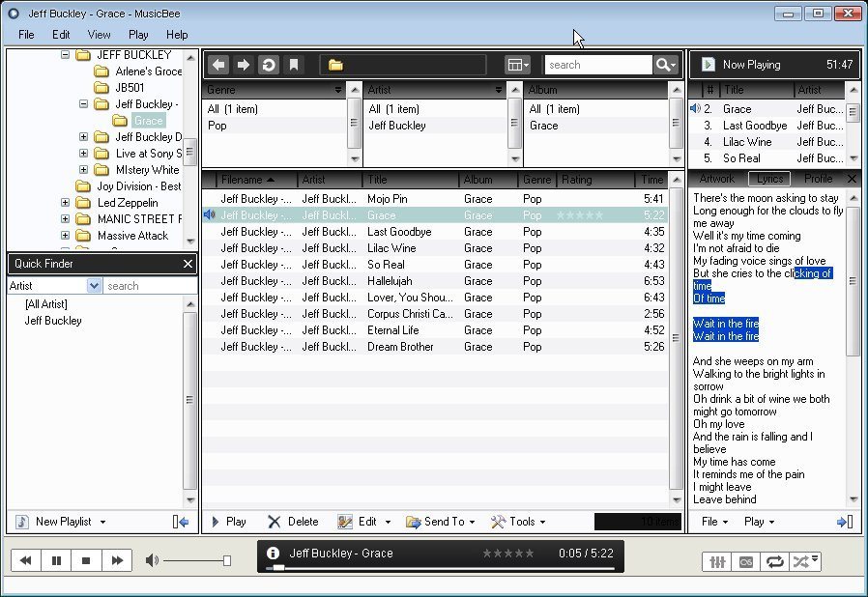Screen dimensions: 868x597
Task: Select Lilac Wine in Now Playing list
Action: click(767, 142)
